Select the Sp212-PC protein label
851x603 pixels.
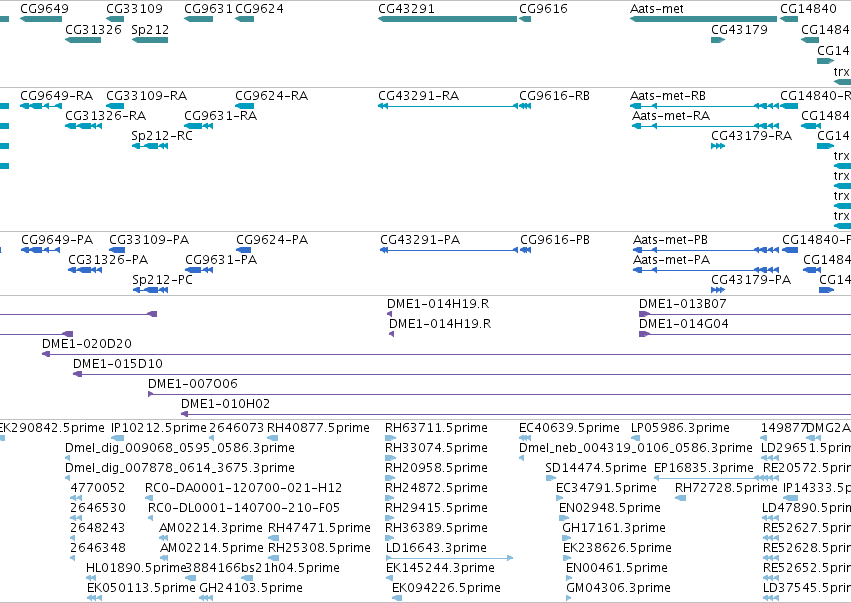[162, 280]
